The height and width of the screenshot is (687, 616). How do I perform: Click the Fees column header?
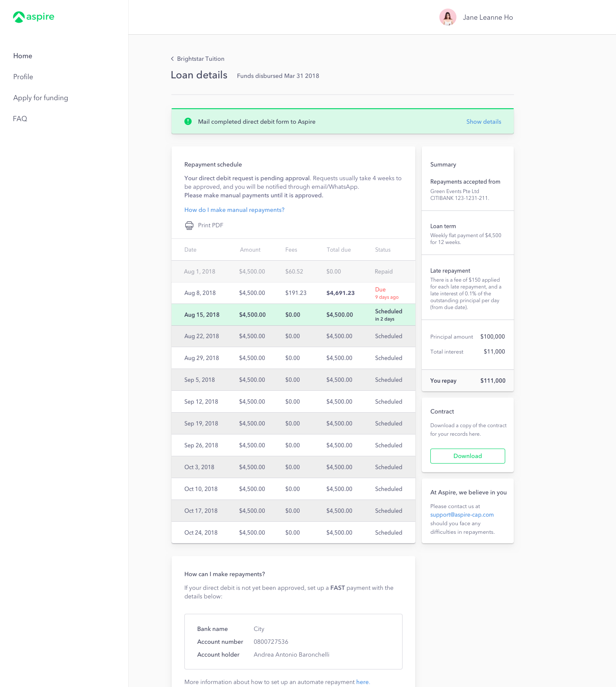pyautogui.click(x=291, y=250)
